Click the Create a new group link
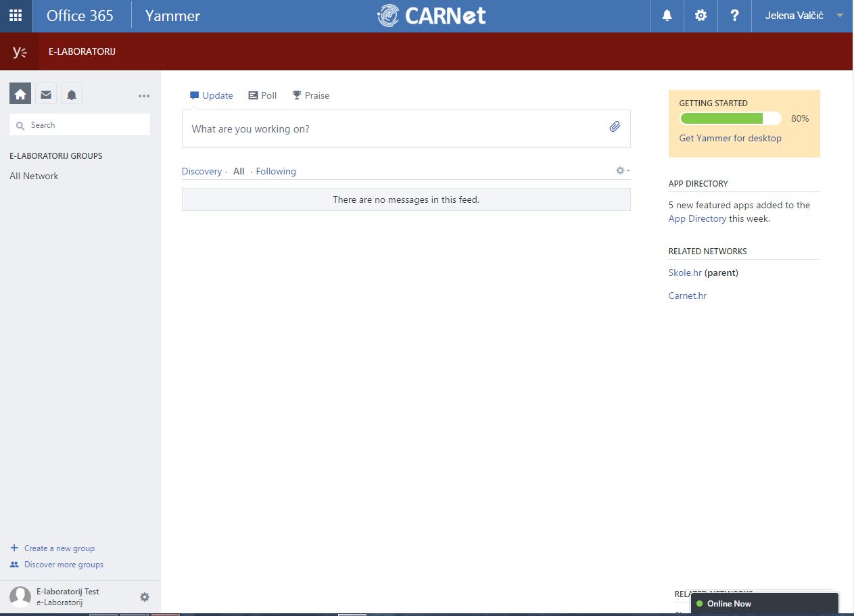The image size is (854, 616). click(x=59, y=548)
